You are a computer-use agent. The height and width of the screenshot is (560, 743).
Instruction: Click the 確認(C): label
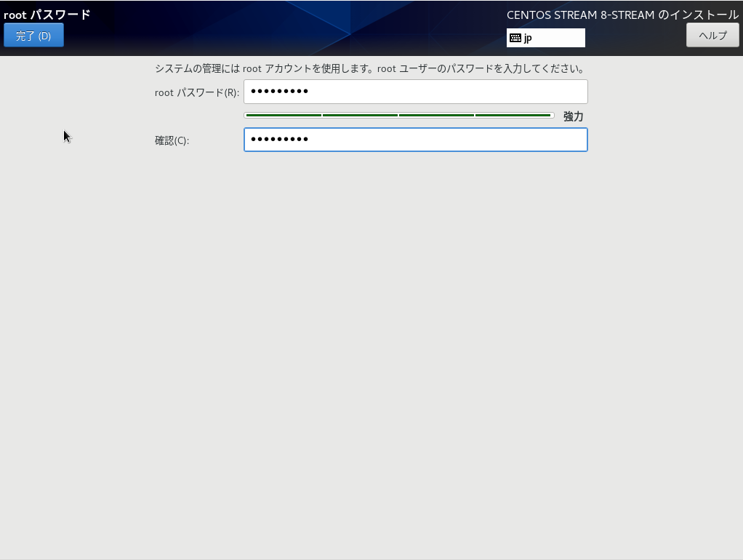tap(172, 141)
